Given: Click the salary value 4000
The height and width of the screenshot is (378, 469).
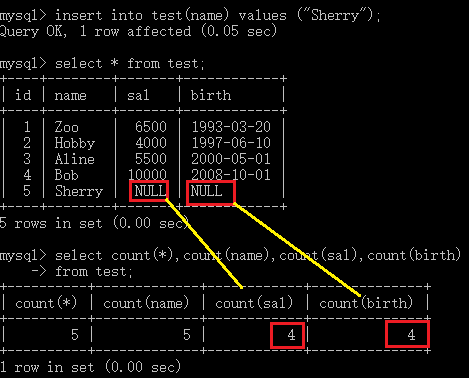Looking at the screenshot, I should pyautogui.click(x=151, y=143).
